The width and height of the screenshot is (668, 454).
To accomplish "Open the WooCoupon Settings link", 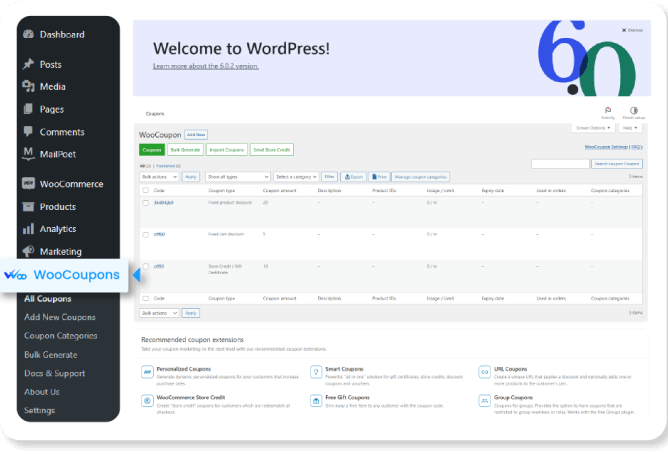I will pyautogui.click(x=606, y=147).
